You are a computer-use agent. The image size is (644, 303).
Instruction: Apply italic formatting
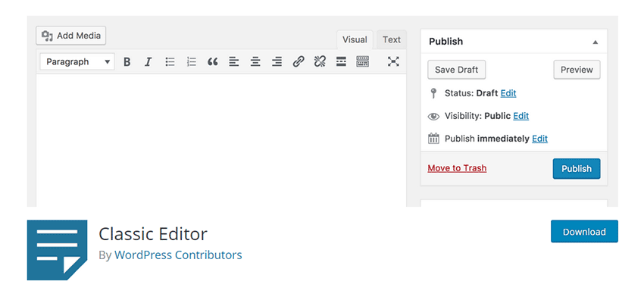(x=148, y=62)
